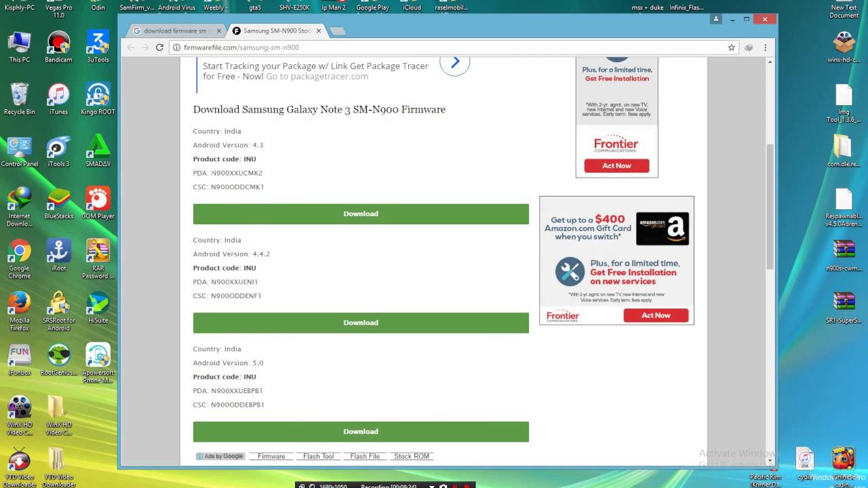Click the address bar URL field
Screen dimensions: 868x488
pos(448,47)
